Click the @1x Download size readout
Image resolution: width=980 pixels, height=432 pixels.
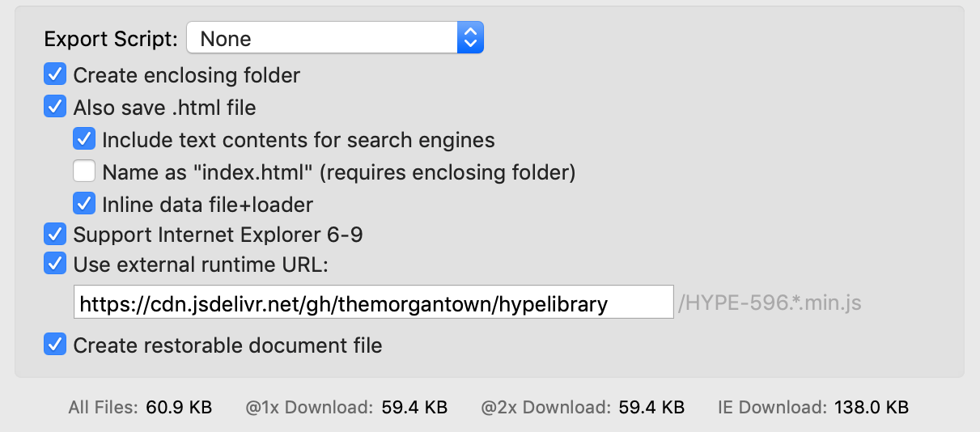[x=414, y=407]
